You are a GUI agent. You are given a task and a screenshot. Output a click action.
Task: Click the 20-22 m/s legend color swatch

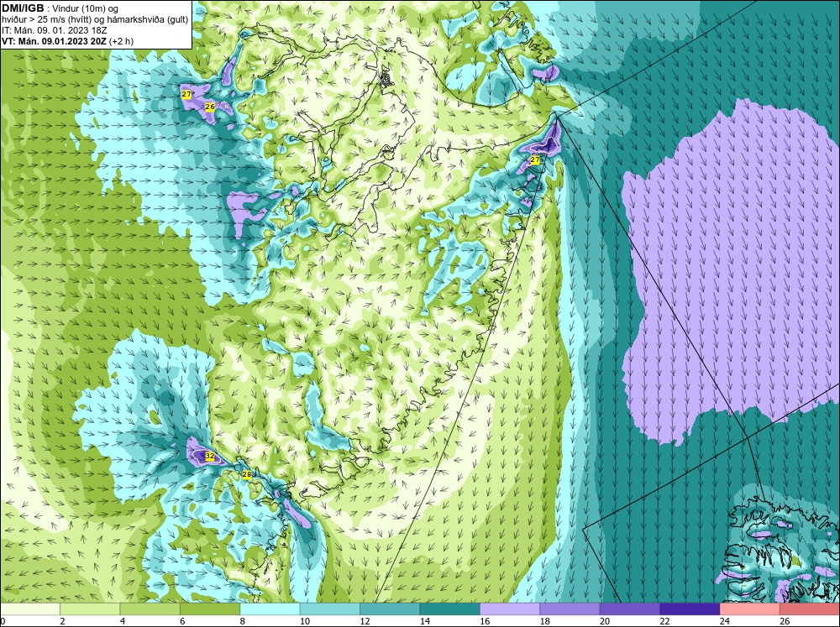point(630,609)
